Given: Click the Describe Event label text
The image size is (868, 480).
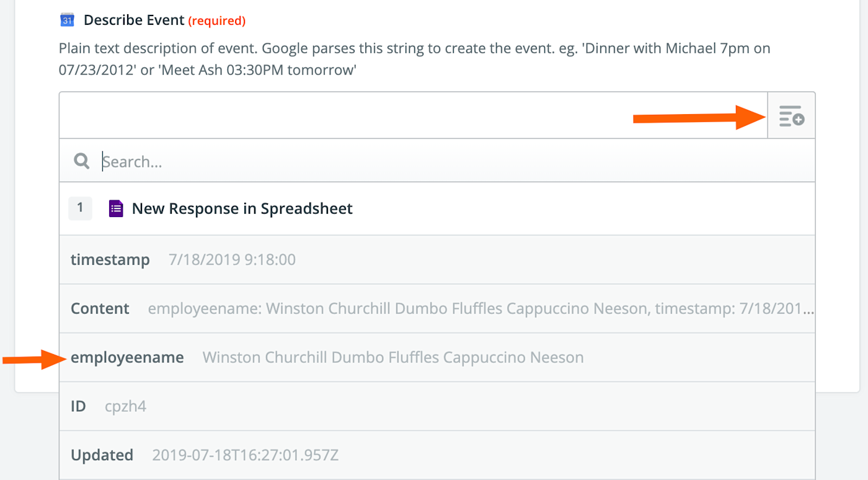Looking at the screenshot, I should 134,20.
